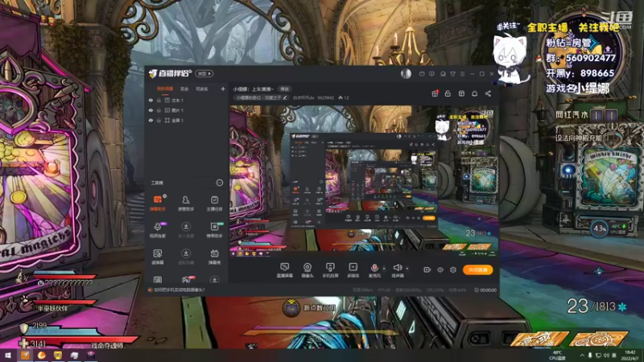Open the tool with the green NEW badge
This screenshot has width=644, height=362.
click(214, 230)
